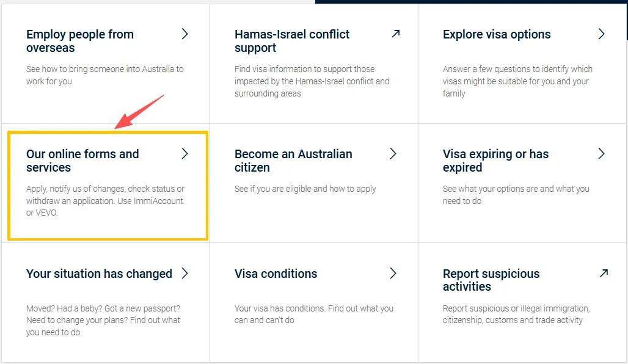This screenshot has height=364, width=628.
Task: Click external link arrow on Hamas-Israel conflict support
Action: (x=395, y=34)
